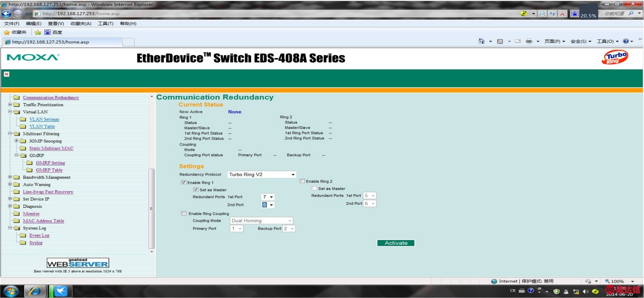Click the blue bird app taskbar icon
Image resolution: width=644 pixels, height=298 pixels.
coord(61,291)
